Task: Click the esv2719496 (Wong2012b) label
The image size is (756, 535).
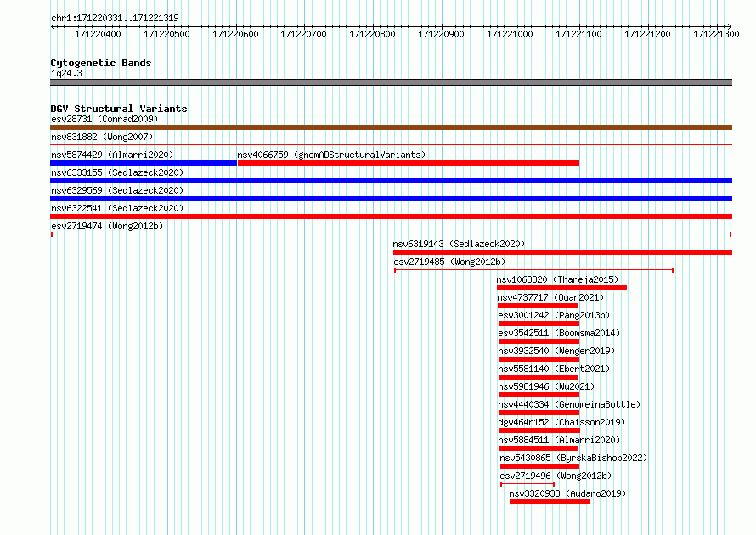Action: pyautogui.click(x=556, y=476)
